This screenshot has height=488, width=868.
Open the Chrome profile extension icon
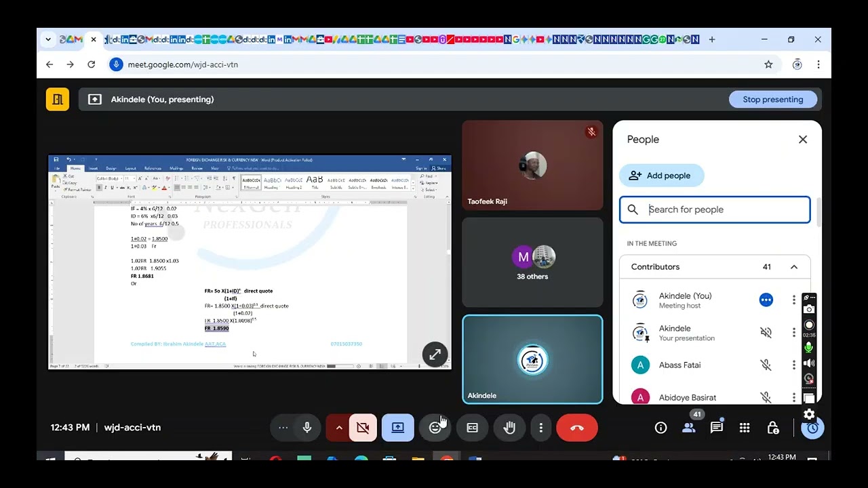797,64
